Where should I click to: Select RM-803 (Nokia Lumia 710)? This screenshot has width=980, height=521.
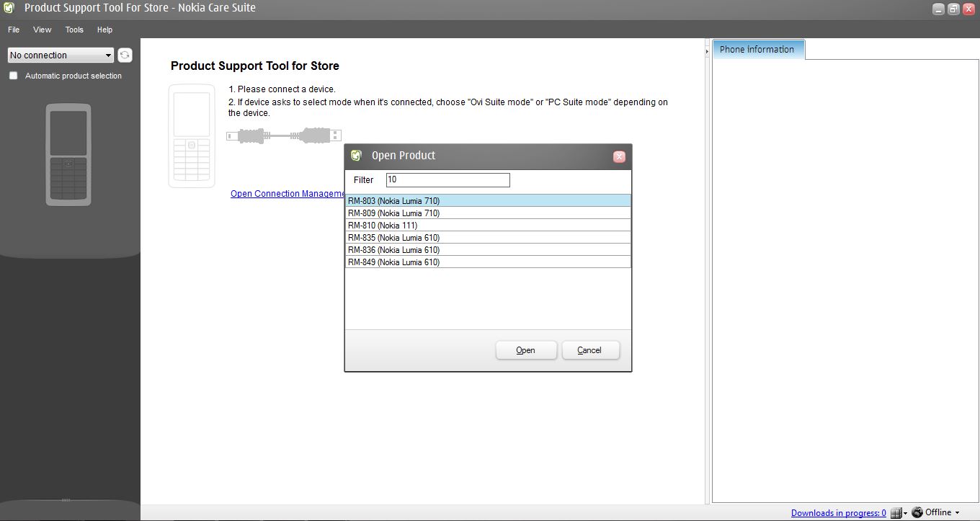pos(488,201)
